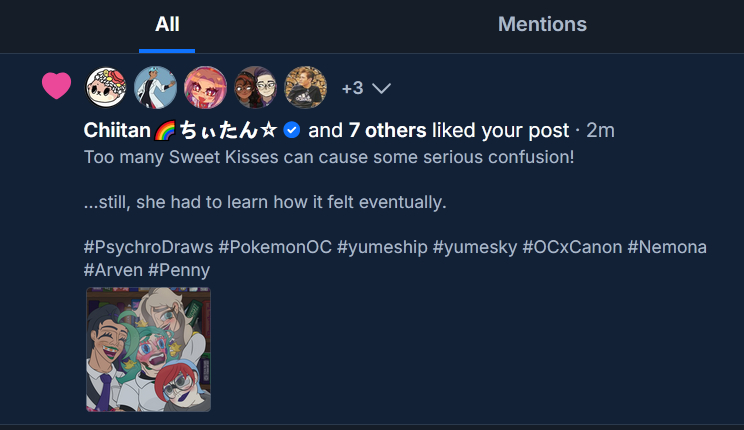Click the pink heart like icon
This screenshot has width=744, height=430.
[57, 87]
